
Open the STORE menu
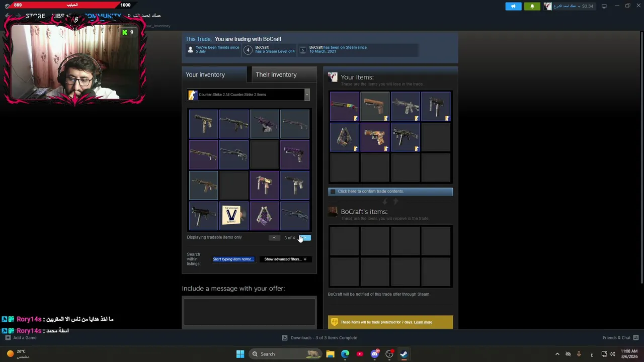tap(35, 16)
